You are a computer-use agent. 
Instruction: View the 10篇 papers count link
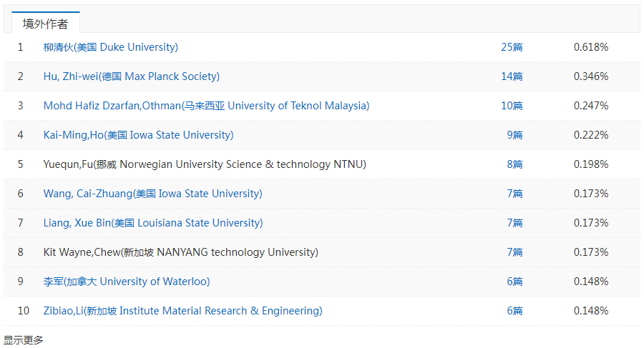(x=512, y=106)
